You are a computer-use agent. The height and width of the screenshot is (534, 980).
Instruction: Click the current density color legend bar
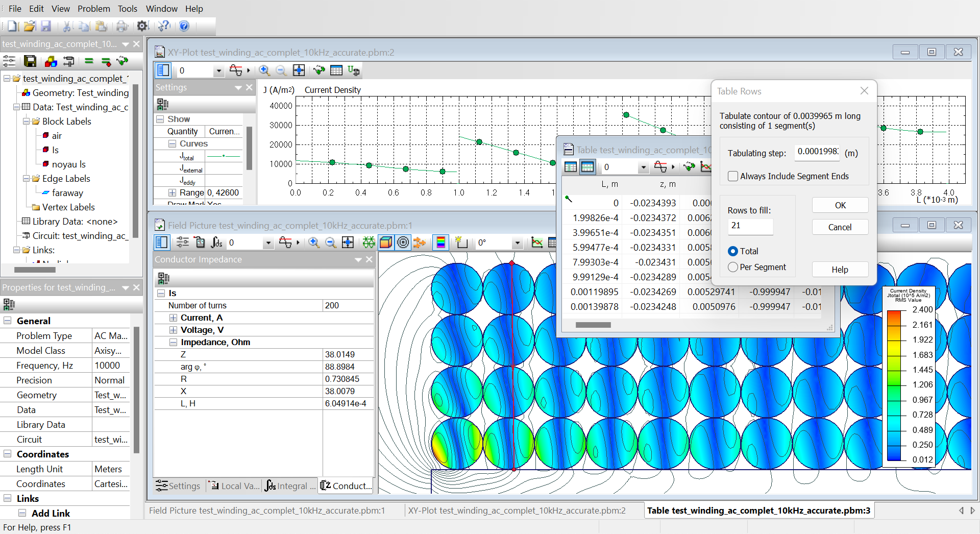click(894, 385)
